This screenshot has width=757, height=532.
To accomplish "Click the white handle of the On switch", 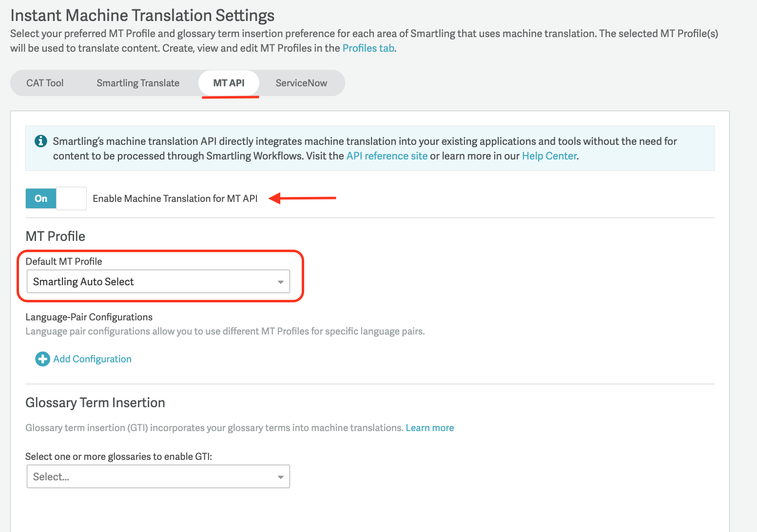I will (x=71, y=198).
